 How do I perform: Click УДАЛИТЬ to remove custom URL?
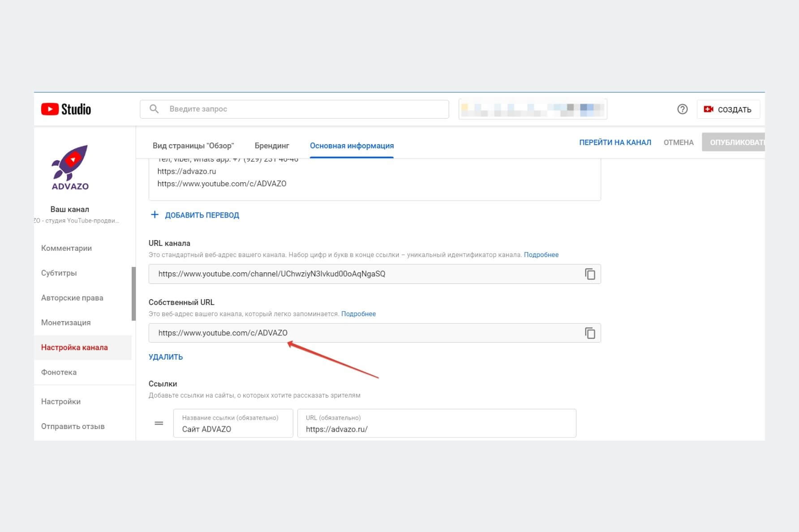tap(166, 357)
